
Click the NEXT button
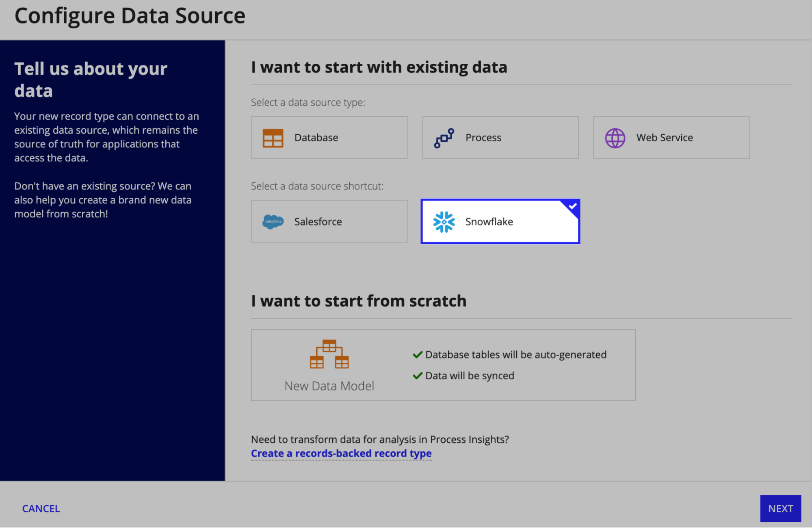780,509
